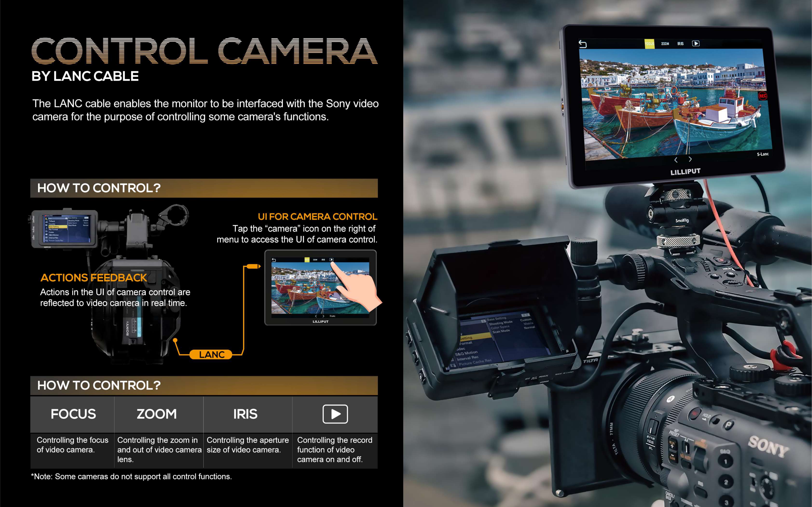Image resolution: width=812 pixels, height=507 pixels.
Task: Click IRIS heading in control table
Action: [x=245, y=414]
